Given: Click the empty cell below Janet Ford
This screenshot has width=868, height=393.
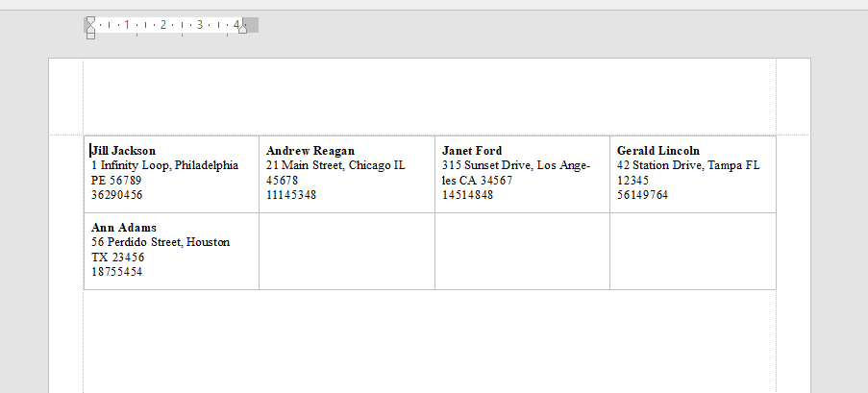Looking at the screenshot, I should [x=523, y=252].
